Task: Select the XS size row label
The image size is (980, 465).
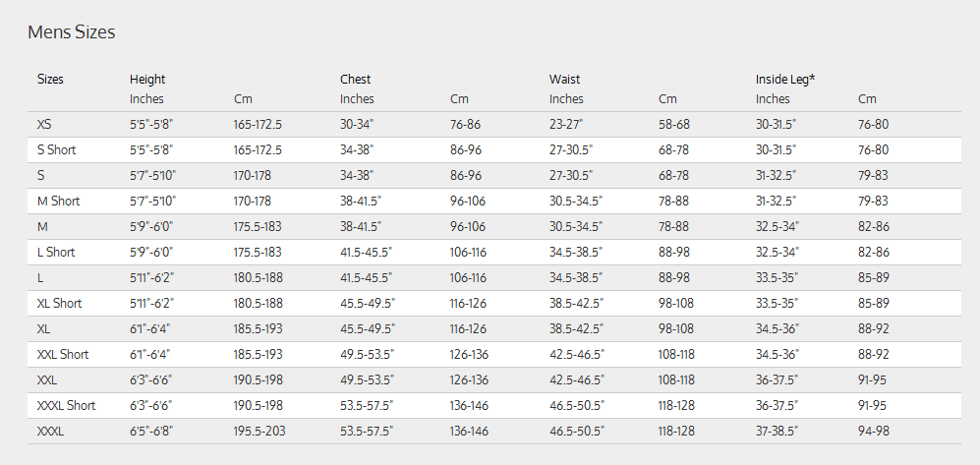Action: pos(45,125)
